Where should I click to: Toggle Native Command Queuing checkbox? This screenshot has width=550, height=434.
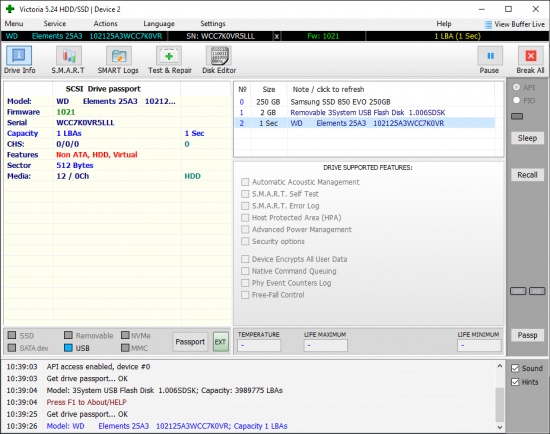coord(245,271)
